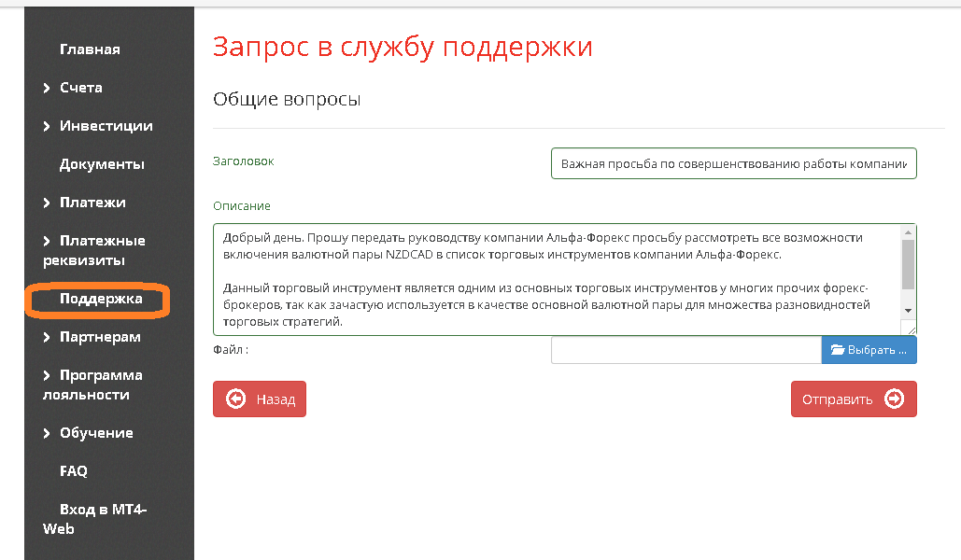This screenshot has height=560, width=961.
Task: Expand the Счета chevron arrow
Action: 47,89
